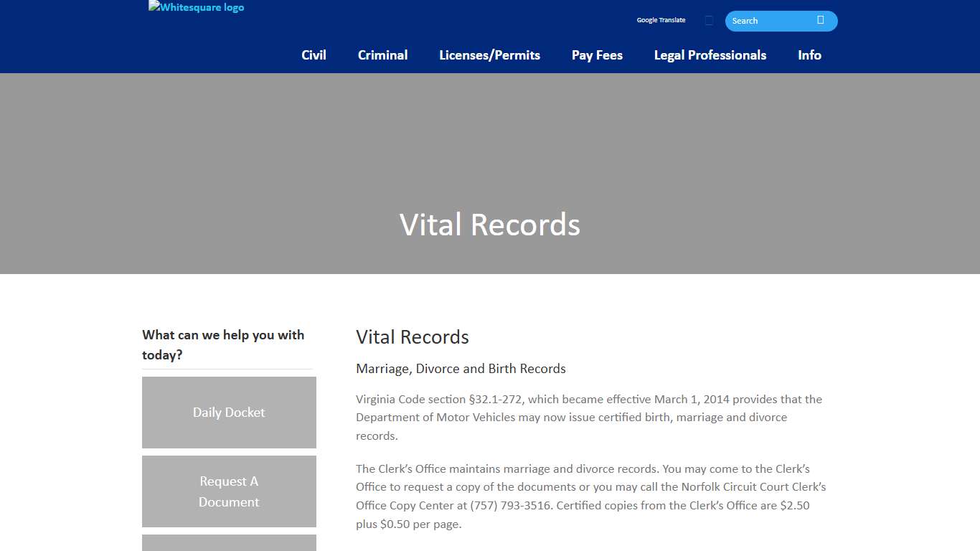
Task: Click the What can we help you with heading
Action: point(223,344)
